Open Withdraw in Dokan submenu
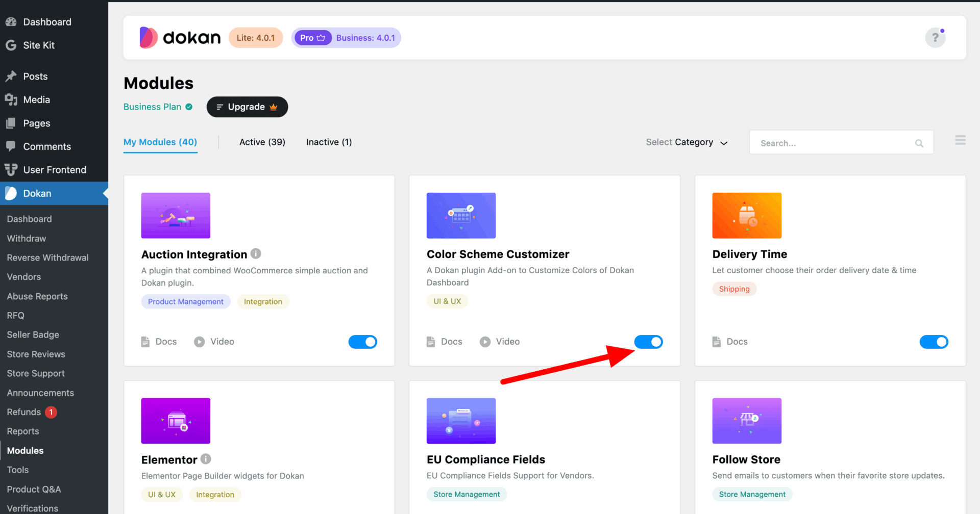Screen dimensions: 980x514 click(27, 238)
